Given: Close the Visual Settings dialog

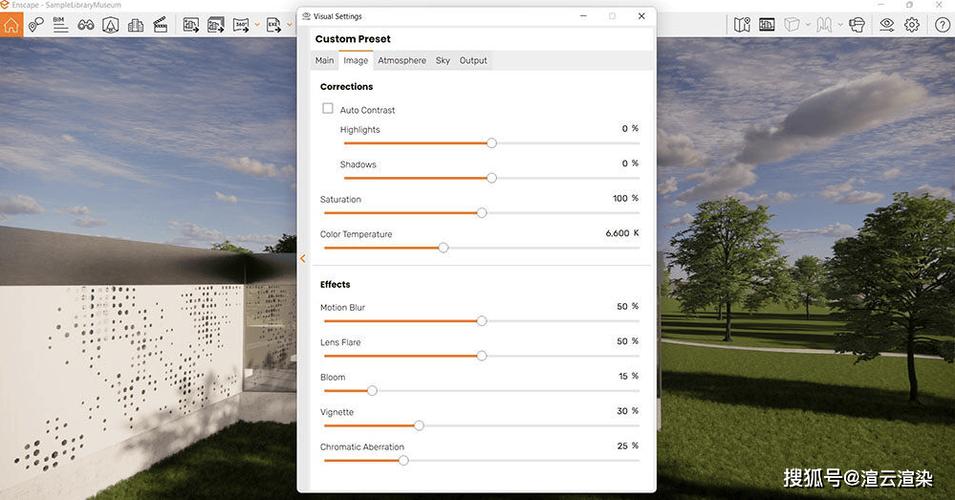Looking at the screenshot, I should coord(641,16).
